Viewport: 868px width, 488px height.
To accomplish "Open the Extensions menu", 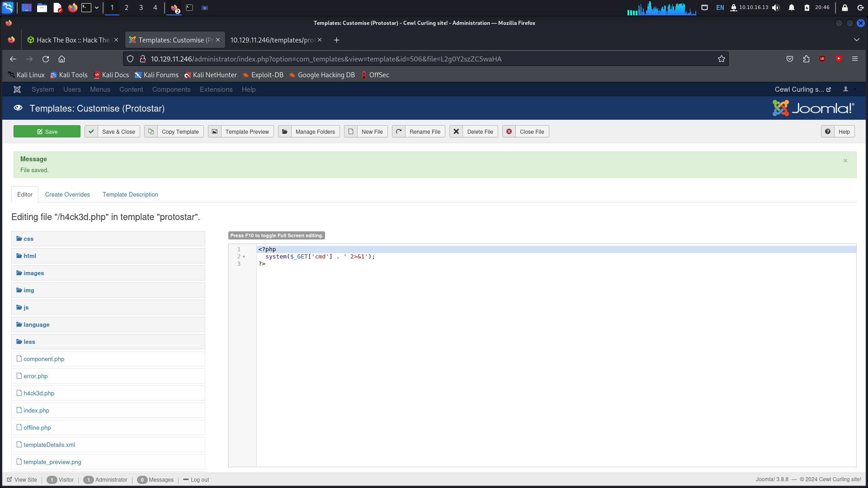I will click(x=216, y=89).
